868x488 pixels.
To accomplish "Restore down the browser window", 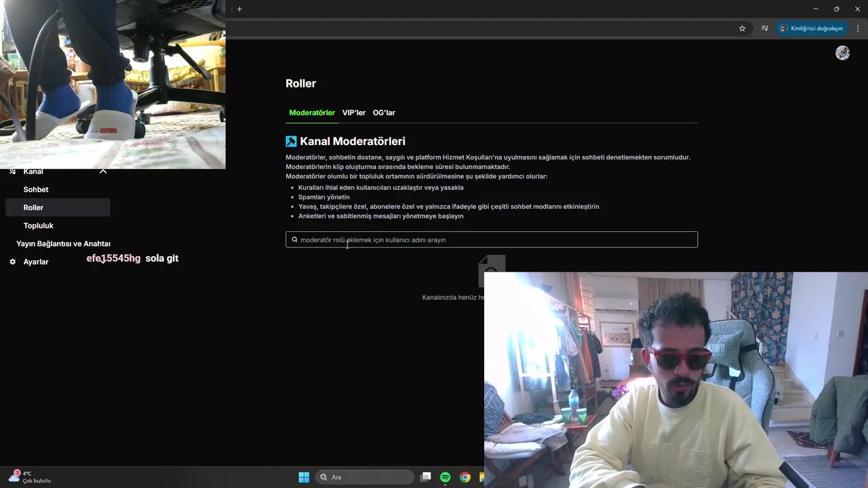I will [836, 9].
